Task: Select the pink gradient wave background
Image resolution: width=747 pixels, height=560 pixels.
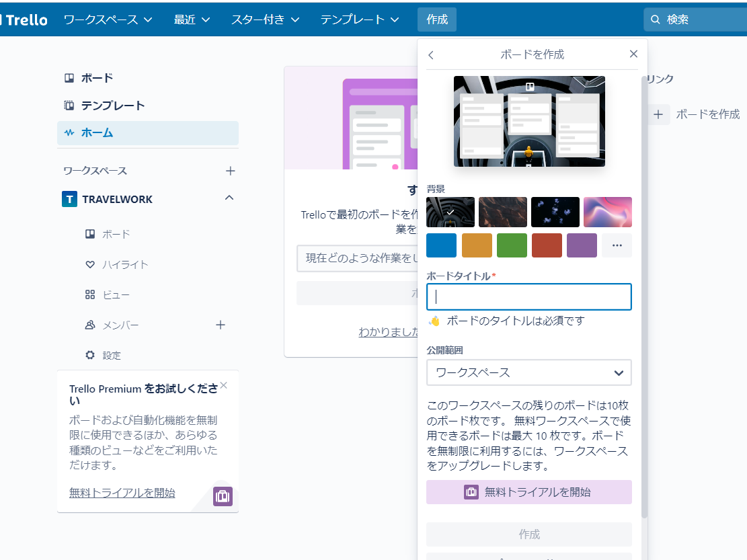Action: [607, 212]
